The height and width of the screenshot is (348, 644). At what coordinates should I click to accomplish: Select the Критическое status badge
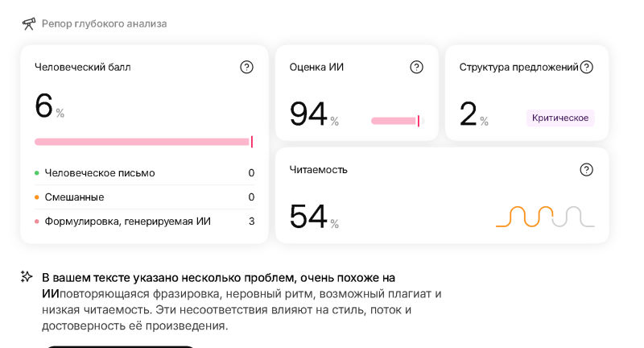tap(560, 118)
